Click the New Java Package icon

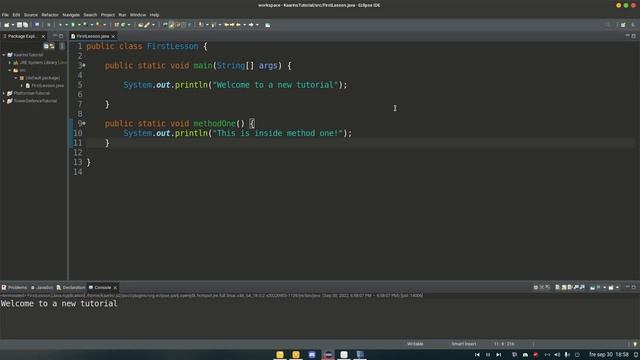[116, 25]
